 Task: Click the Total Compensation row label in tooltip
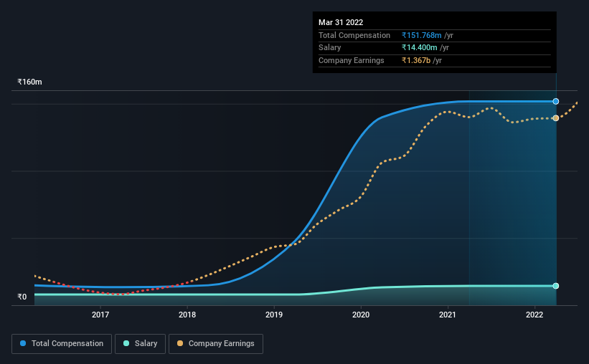354,35
